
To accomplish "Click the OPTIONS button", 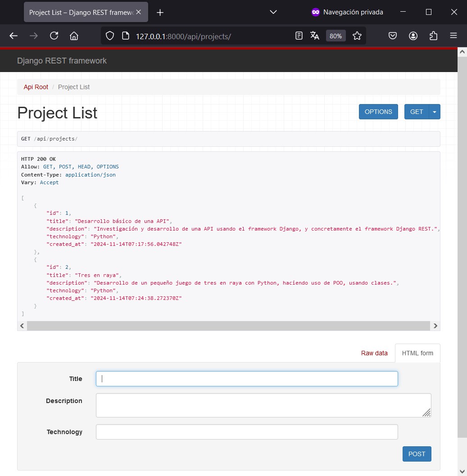I will (x=378, y=112).
